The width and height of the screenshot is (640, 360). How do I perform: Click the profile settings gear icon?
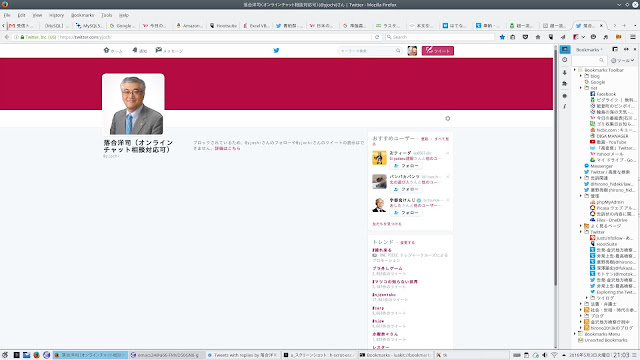(448, 118)
